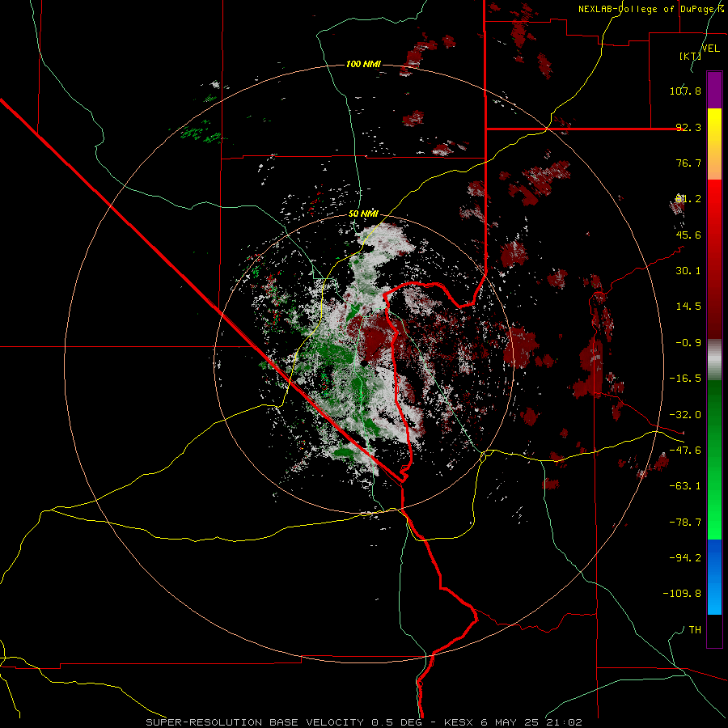Click the -78.7 velocity scale value

tap(685, 523)
